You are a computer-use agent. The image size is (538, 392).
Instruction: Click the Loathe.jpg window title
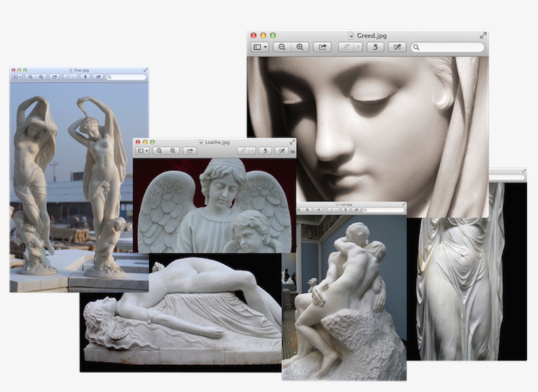217,142
